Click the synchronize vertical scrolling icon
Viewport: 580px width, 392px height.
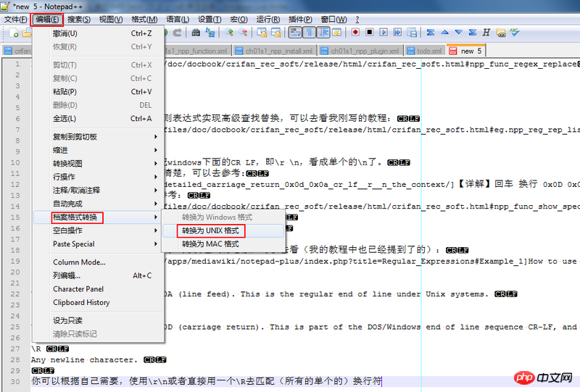point(262,33)
